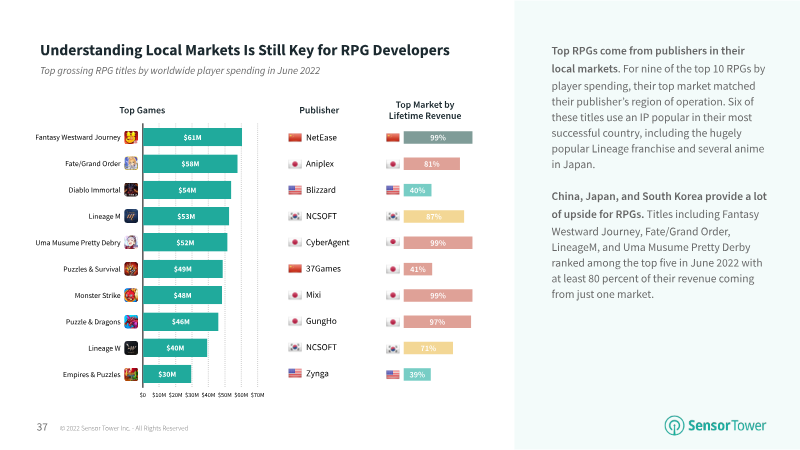Select the $30M revenue bar
This screenshot has height=450, width=800.
coord(167,374)
